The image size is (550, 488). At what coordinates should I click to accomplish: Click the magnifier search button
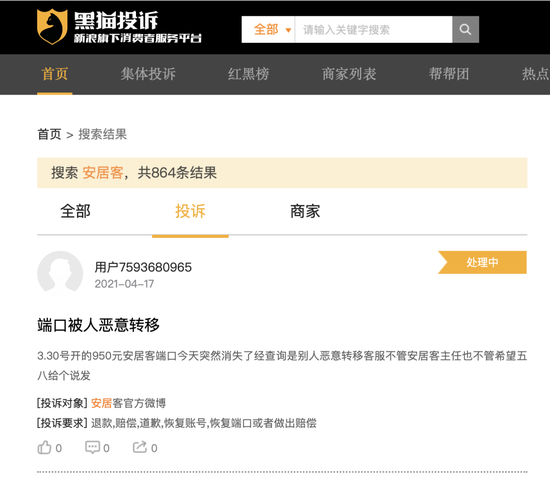pos(465,29)
